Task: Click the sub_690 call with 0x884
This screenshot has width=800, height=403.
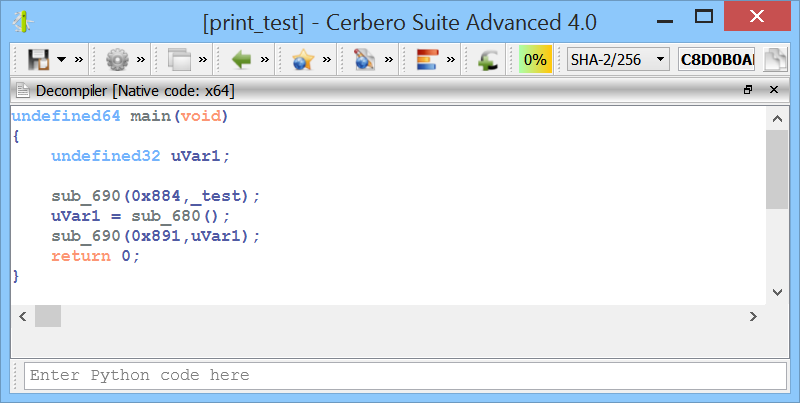Action: (x=86, y=196)
